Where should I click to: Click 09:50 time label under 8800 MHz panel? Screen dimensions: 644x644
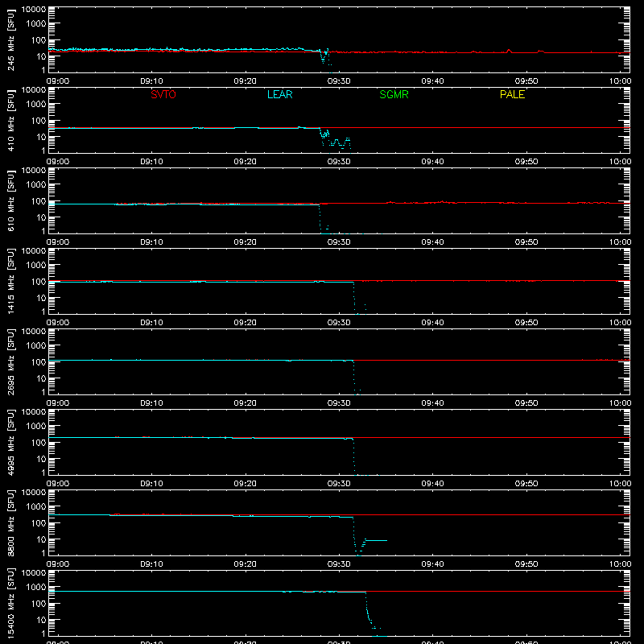point(526,564)
